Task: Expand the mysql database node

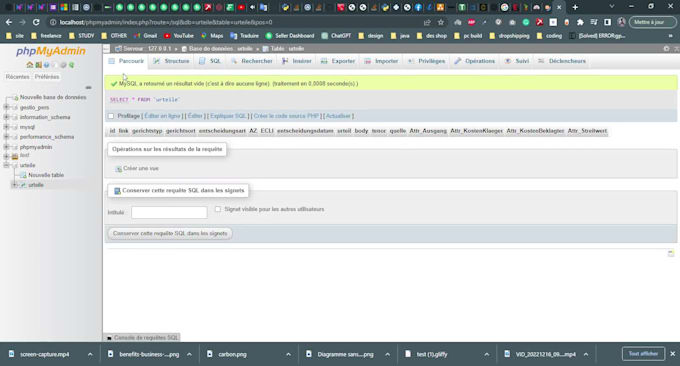Action: (6, 127)
